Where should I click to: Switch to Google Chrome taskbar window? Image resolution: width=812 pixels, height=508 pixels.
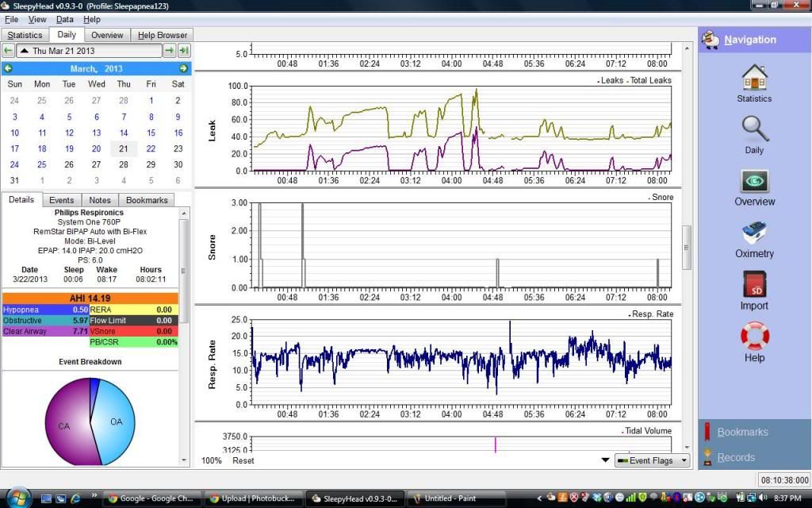click(151, 498)
